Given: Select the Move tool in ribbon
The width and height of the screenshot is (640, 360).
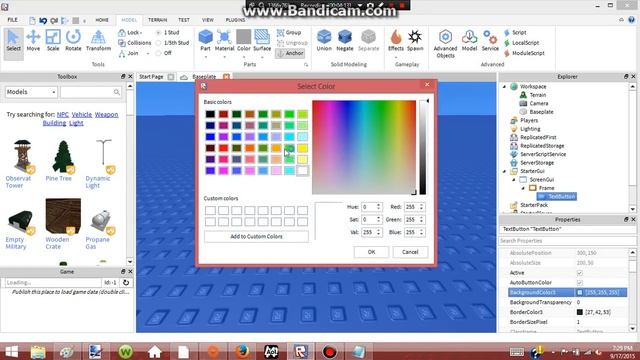Looking at the screenshot, I should [x=33, y=40].
